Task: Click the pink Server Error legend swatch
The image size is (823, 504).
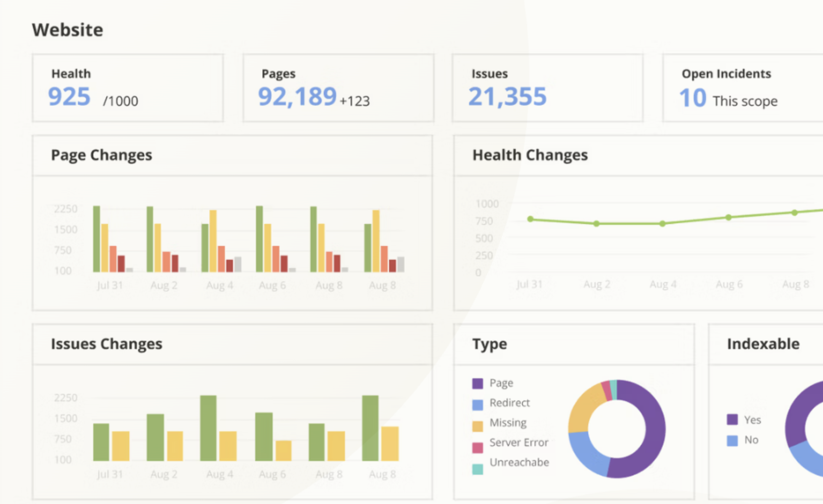Action: (477, 447)
